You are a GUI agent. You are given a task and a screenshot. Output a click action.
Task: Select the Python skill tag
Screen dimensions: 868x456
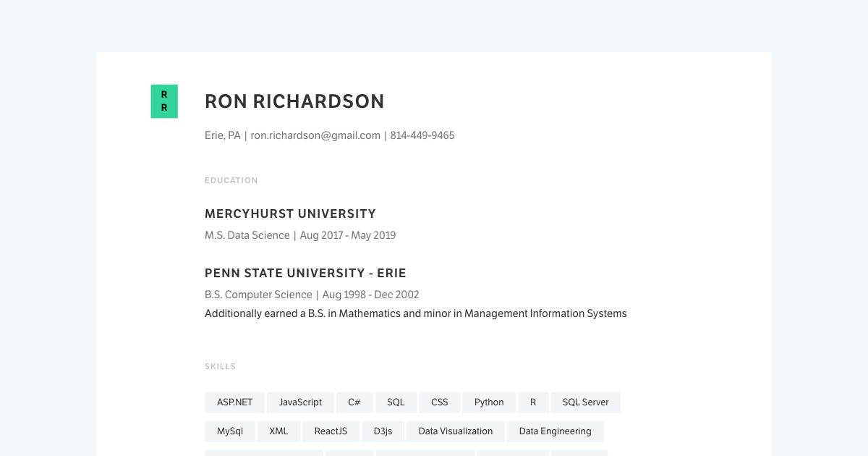click(x=489, y=402)
